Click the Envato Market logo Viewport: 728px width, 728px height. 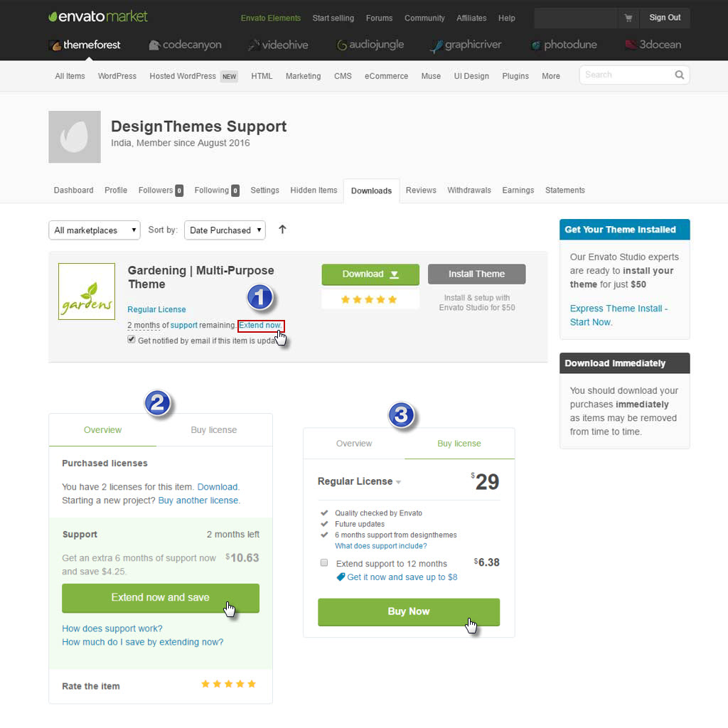98,17
